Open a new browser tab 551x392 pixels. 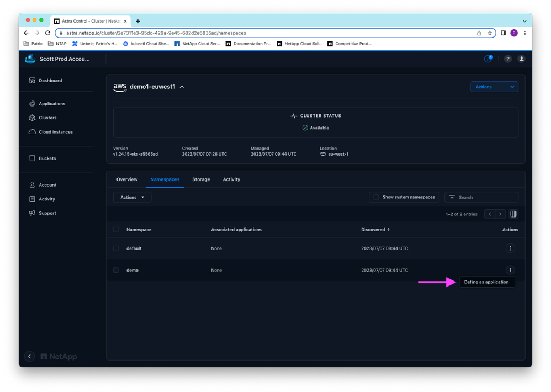click(x=138, y=21)
